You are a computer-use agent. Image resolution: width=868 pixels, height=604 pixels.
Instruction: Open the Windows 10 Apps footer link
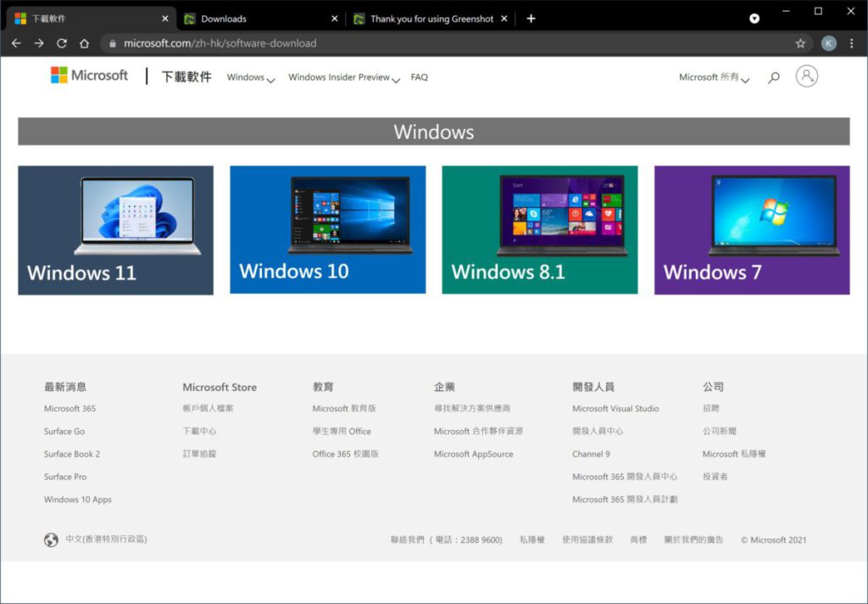pyautogui.click(x=77, y=500)
